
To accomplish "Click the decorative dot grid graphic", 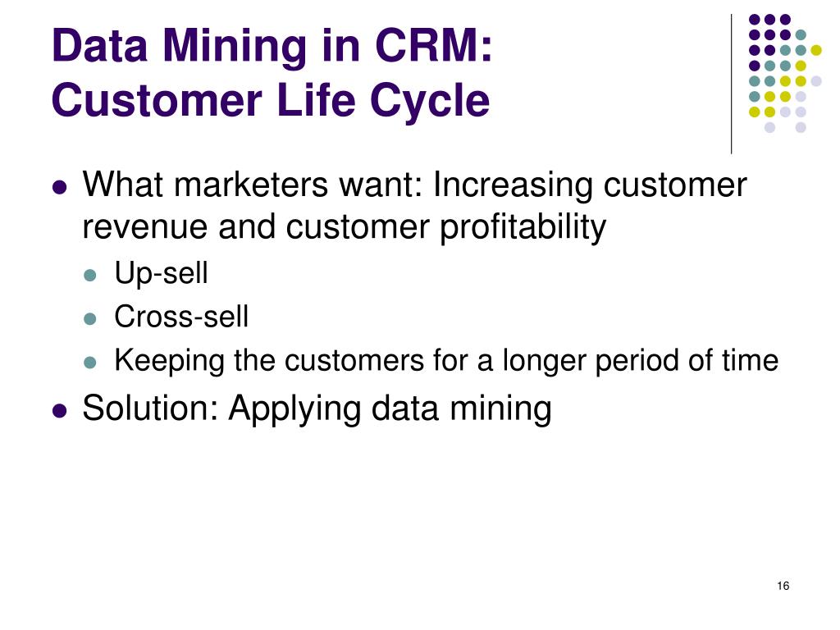I will coord(785,73).
